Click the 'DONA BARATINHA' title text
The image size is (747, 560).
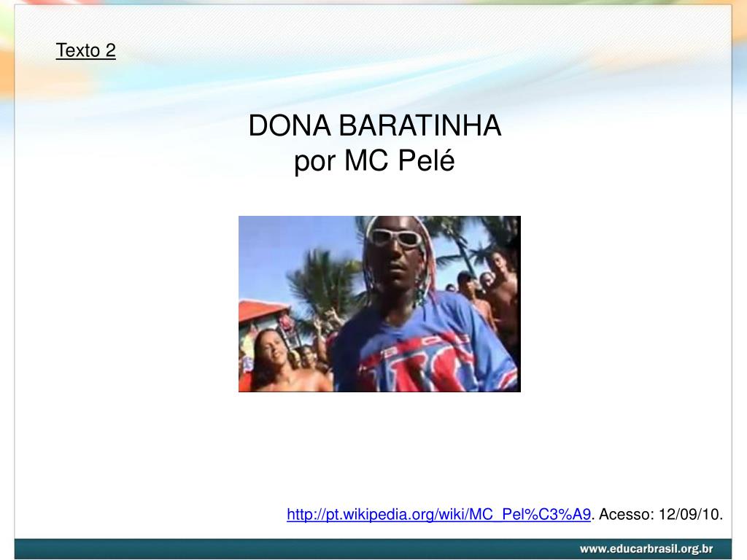pos(374,125)
